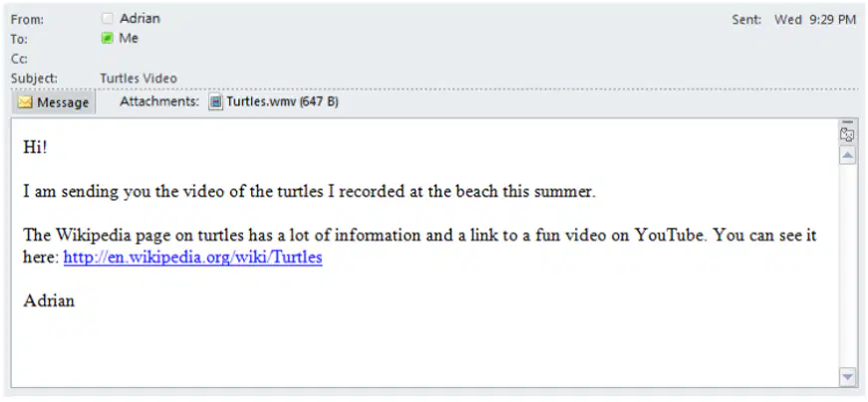Click the grey presence indicator beside Adrian

pos(108,18)
